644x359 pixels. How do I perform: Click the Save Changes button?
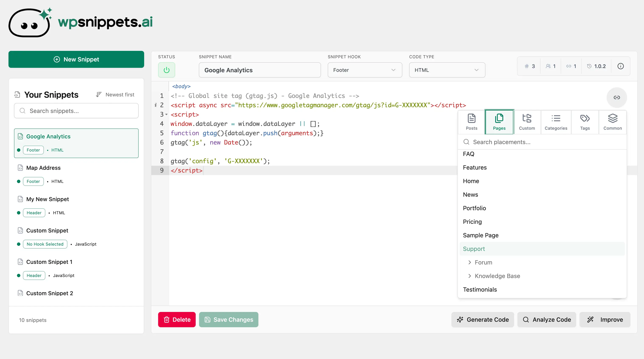(x=229, y=320)
